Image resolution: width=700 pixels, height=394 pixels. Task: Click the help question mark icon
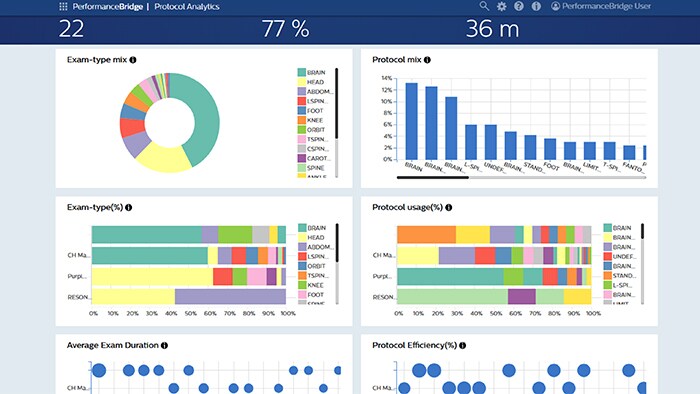[x=519, y=6]
